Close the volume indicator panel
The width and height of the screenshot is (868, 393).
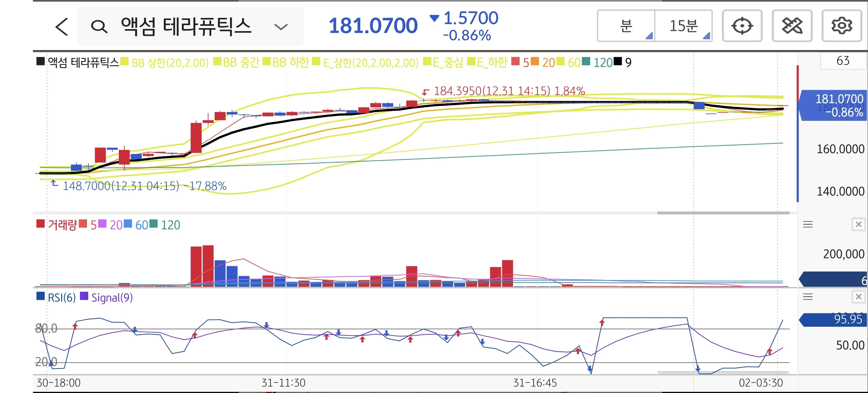(x=858, y=224)
